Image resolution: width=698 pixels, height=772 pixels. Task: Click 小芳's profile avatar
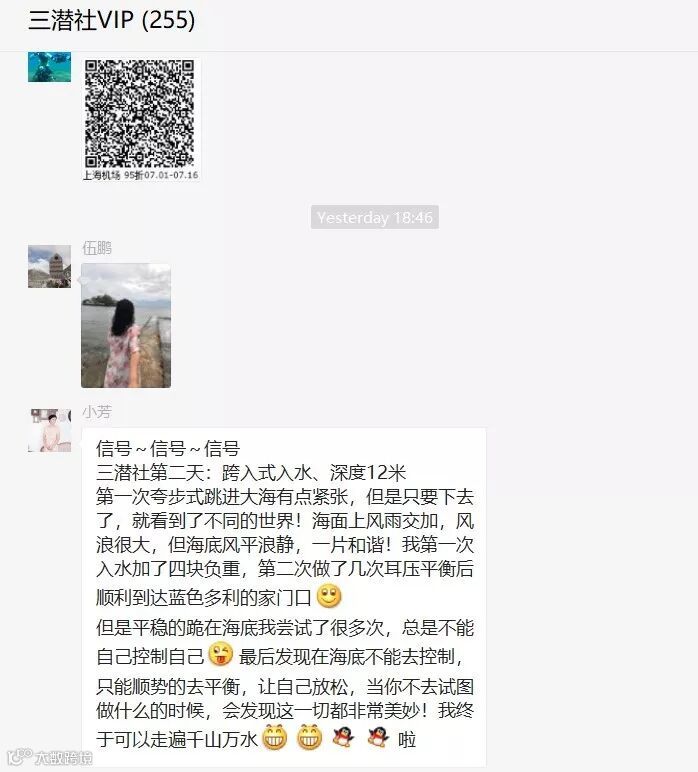(x=49, y=430)
